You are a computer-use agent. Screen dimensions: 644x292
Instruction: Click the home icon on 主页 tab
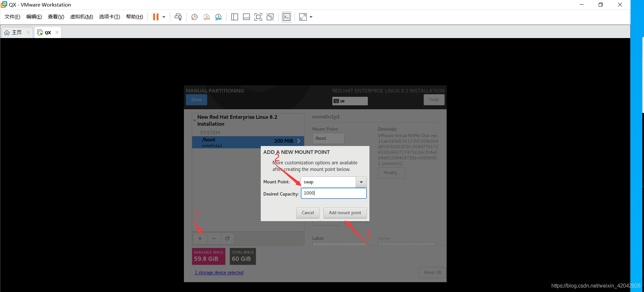pos(7,32)
